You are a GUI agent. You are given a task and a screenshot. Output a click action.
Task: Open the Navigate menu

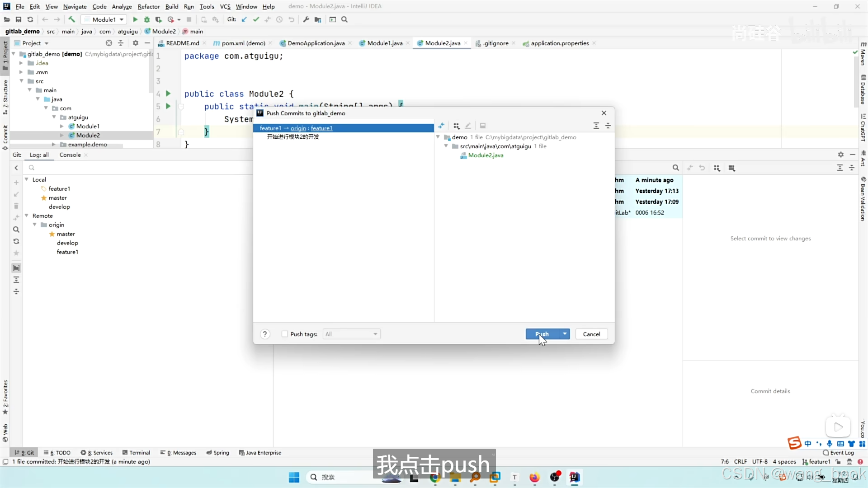[75, 6]
